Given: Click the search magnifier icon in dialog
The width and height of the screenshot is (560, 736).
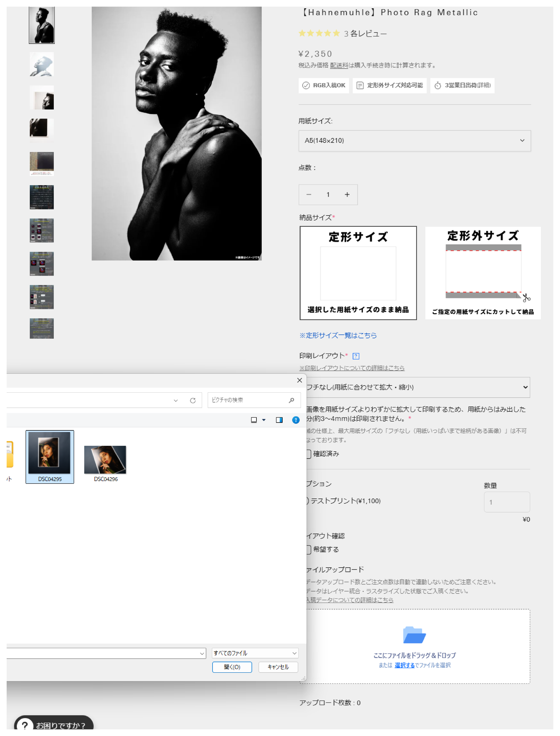Looking at the screenshot, I should [x=292, y=400].
